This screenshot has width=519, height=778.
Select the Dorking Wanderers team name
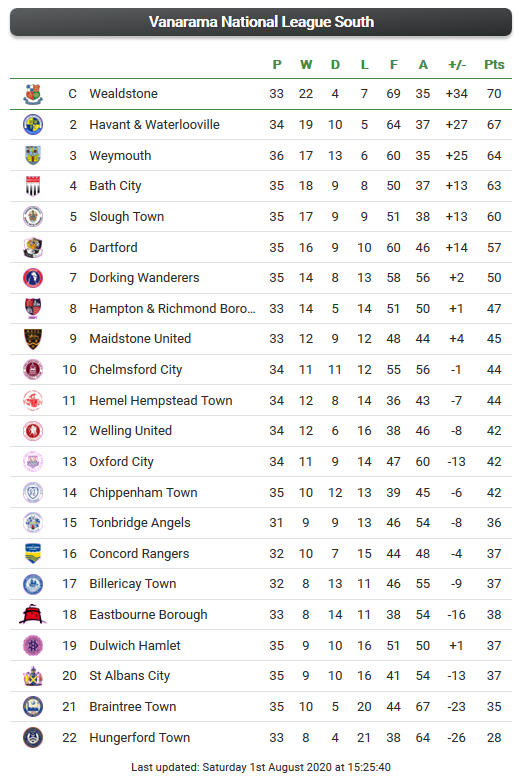coord(144,278)
